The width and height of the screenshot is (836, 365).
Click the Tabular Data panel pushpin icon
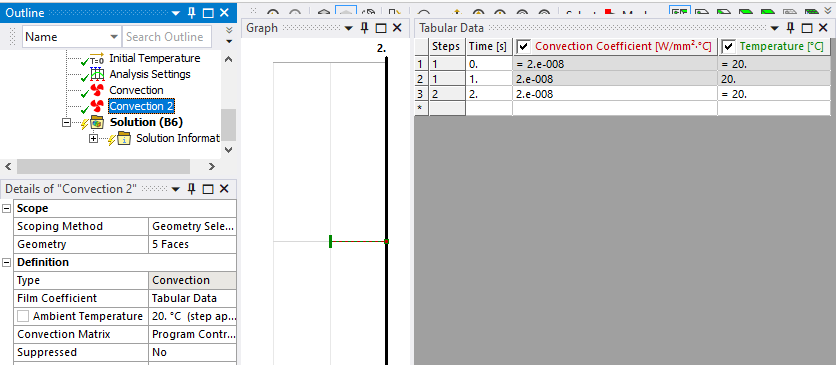click(791, 28)
